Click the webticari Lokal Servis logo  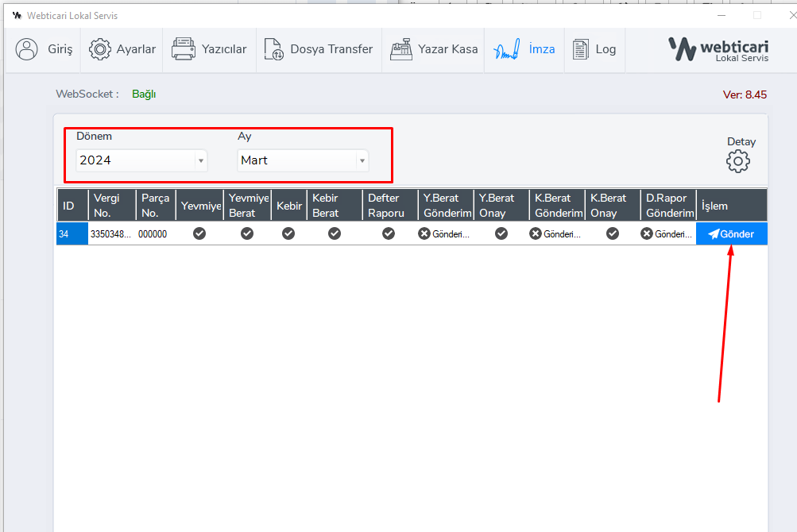tap(718, 50)
